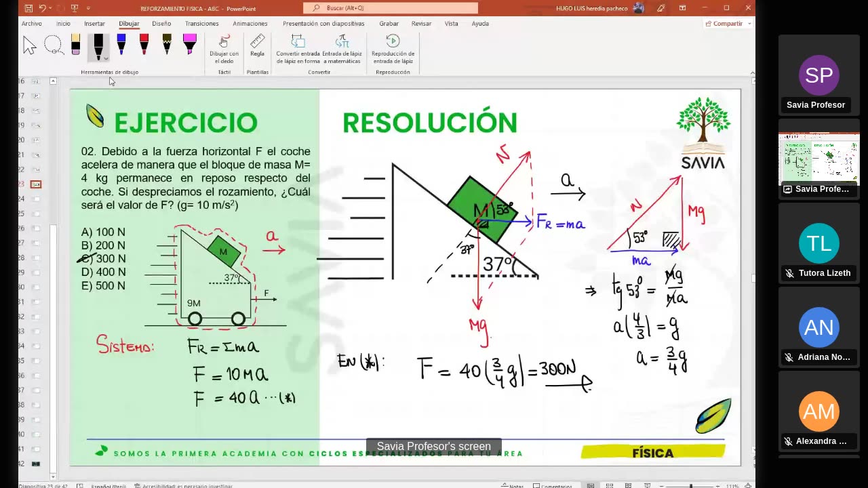Select the black pen
Screen dimensions: 868x488
click(x=98, y=45)
